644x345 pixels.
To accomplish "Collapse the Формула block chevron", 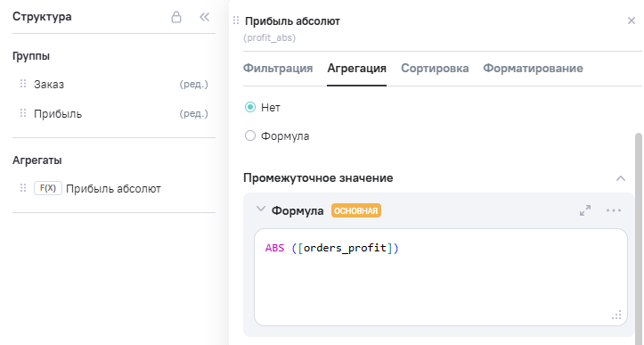I will tap(260, 209).
